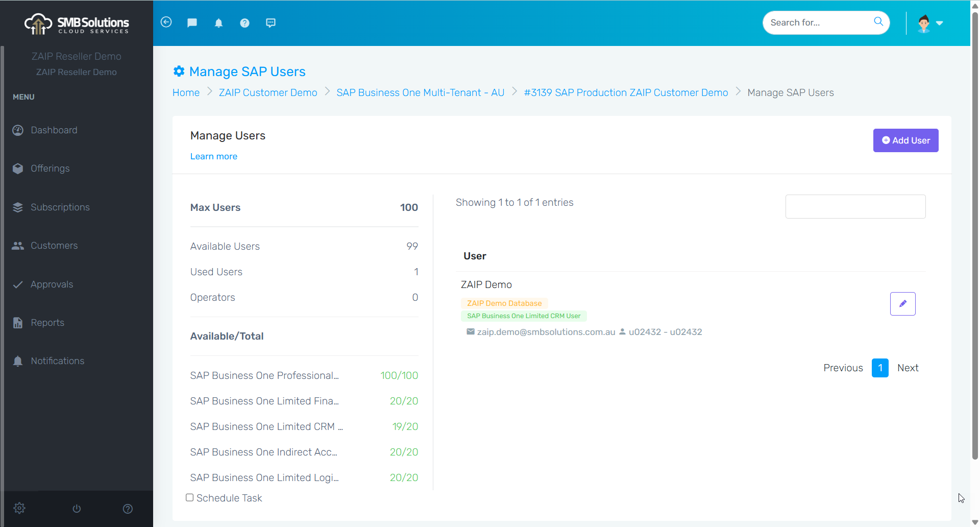Navigate to Home via the breadcrumb

click(186, 92)
